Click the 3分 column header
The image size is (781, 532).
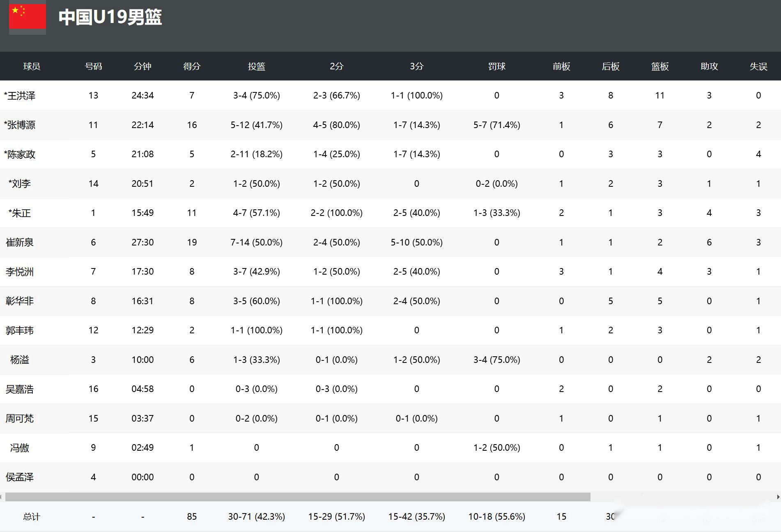[x=417, y=66]
